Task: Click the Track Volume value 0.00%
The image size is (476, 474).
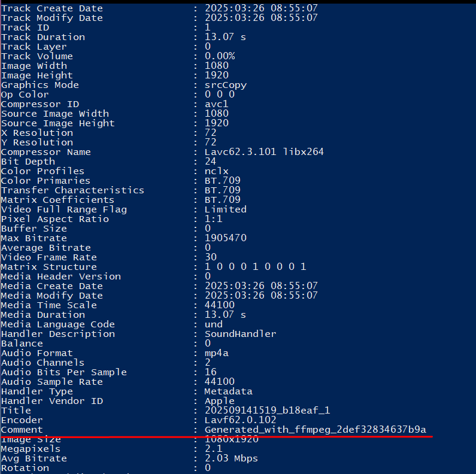Action: point(220,56)
